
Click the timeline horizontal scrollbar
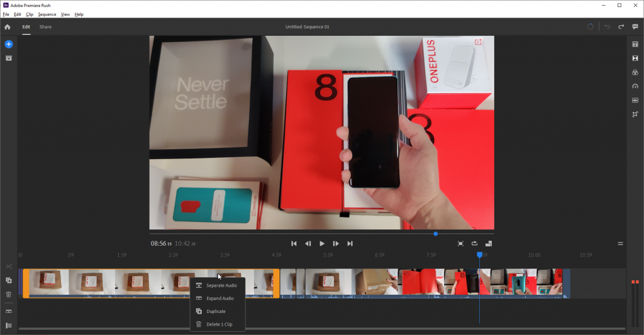[321, 329]
